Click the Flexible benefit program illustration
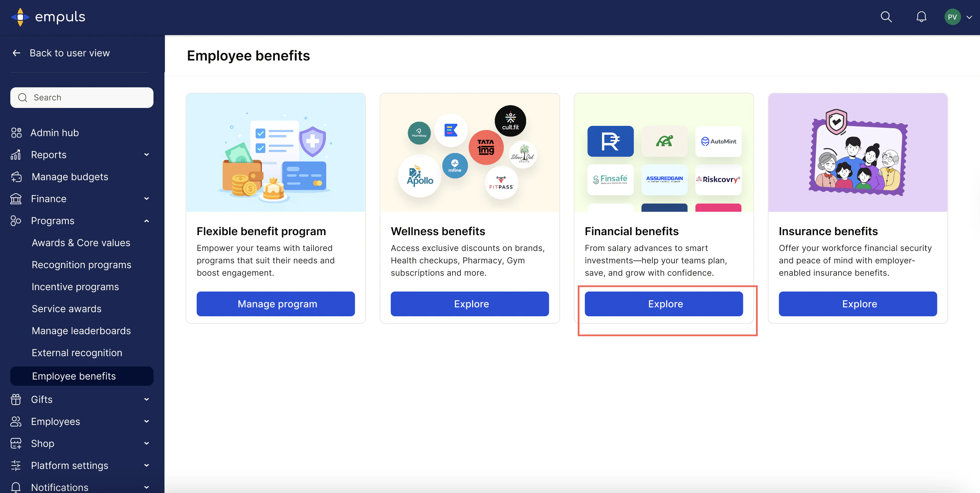 pyautogui.click(x=276, y=153)
